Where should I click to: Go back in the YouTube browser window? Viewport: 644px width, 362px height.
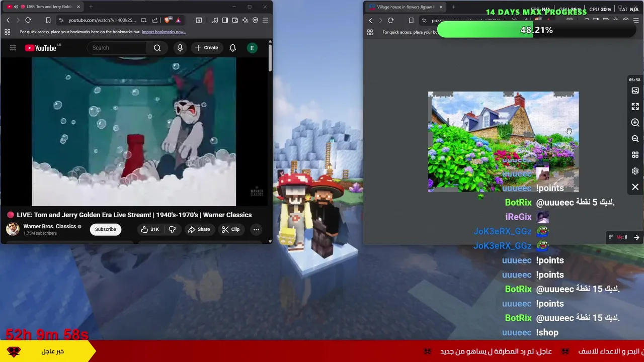coord(8,20)
